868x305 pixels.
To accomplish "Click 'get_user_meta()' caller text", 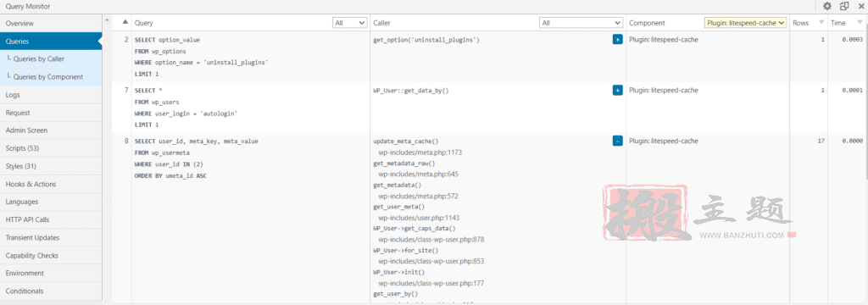I will (x=399, y=207).
